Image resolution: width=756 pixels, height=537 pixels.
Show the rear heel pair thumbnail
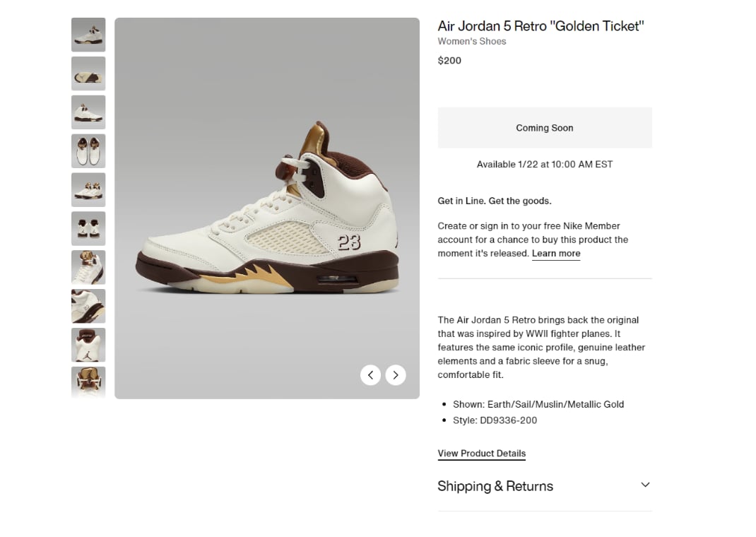[88, 229]
